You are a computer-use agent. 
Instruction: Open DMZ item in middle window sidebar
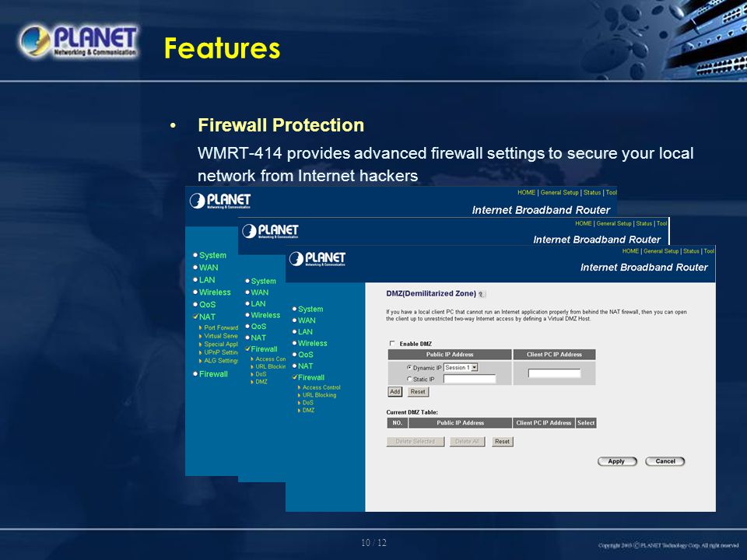[x=261, y=382]
